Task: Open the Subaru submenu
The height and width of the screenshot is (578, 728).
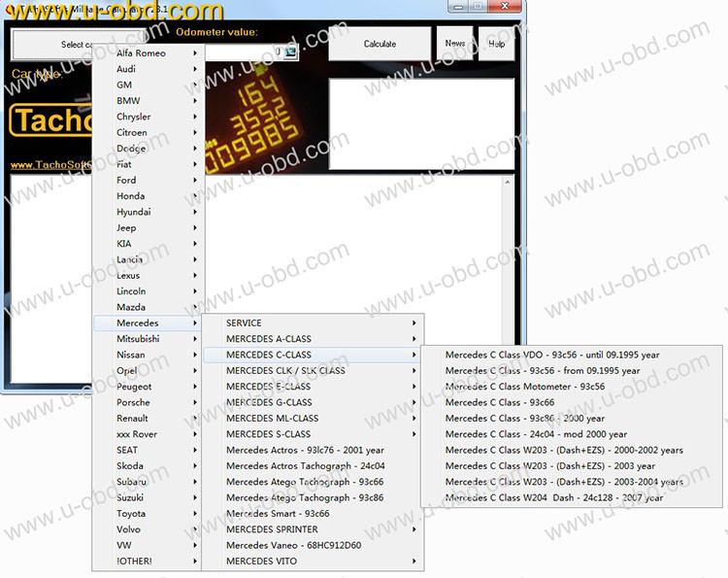Action: pyautogui.click(x=149, y=482)
